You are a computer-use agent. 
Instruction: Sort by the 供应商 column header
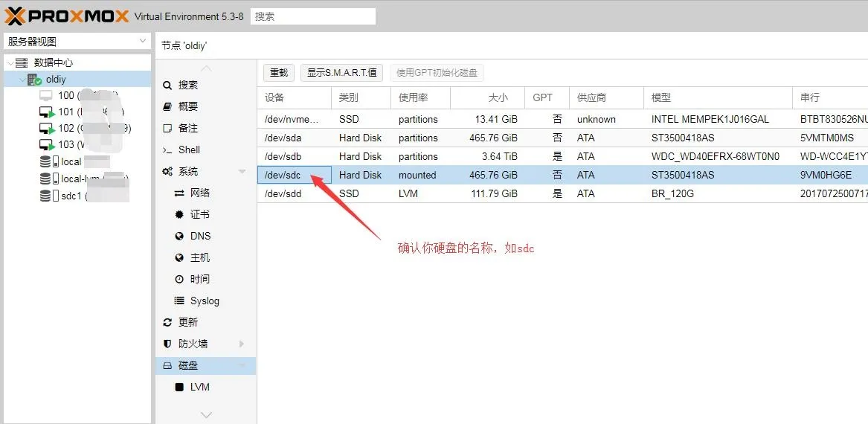coord(606,98)
